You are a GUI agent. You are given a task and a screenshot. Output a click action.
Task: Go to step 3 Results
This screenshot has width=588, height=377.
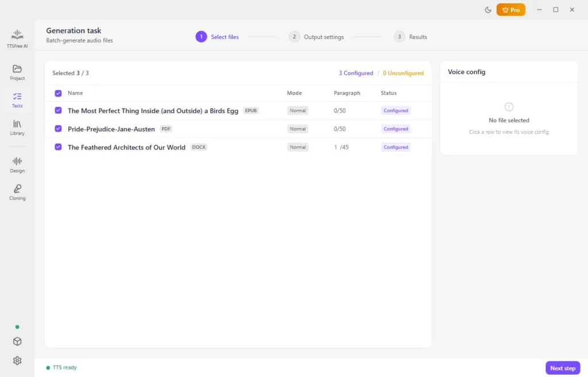pos(410,37)
